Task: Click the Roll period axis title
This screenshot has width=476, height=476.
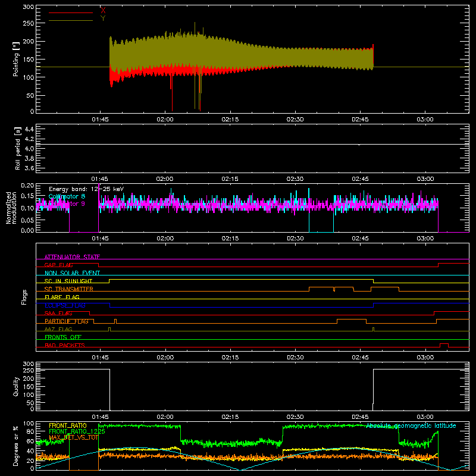Action: coord(17,148)
